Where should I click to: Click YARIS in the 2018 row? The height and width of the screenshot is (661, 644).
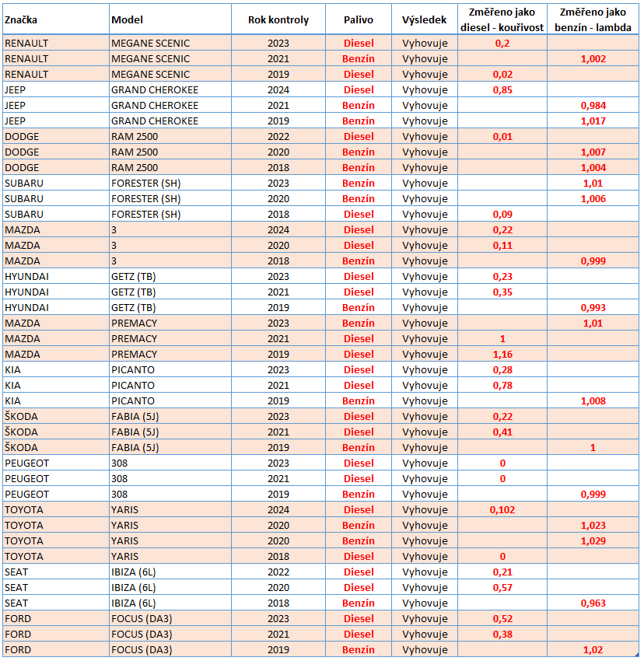pos(125,557)
